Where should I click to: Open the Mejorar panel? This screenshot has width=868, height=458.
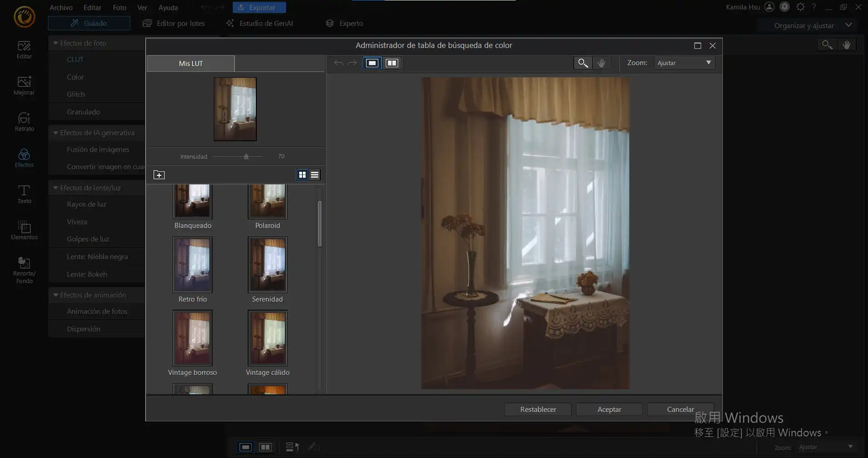24,85
